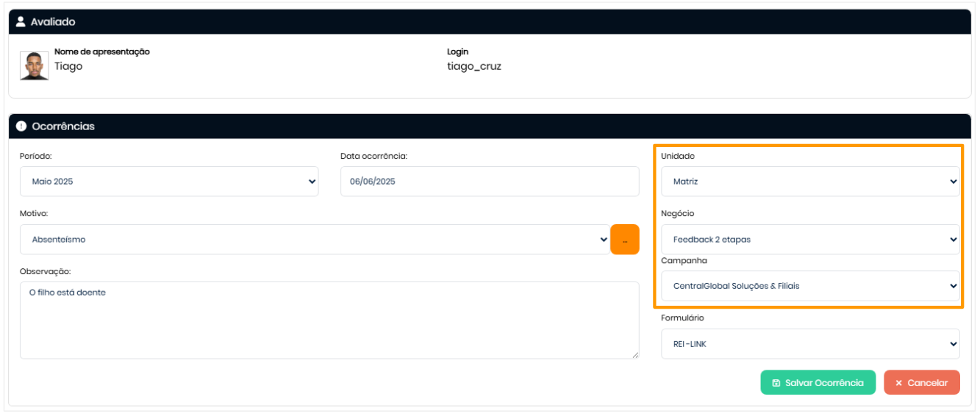Click Tiago's profile photo
980x416 pixels.
coord(34,66)
